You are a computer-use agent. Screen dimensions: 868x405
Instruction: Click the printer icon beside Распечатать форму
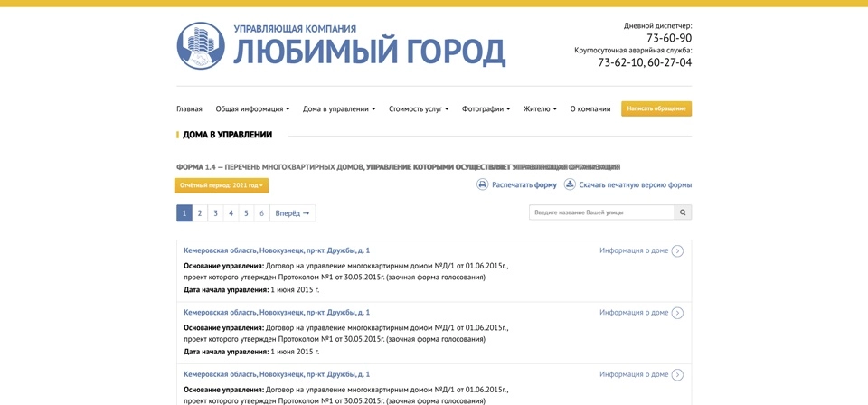click(x=483, y=184)
